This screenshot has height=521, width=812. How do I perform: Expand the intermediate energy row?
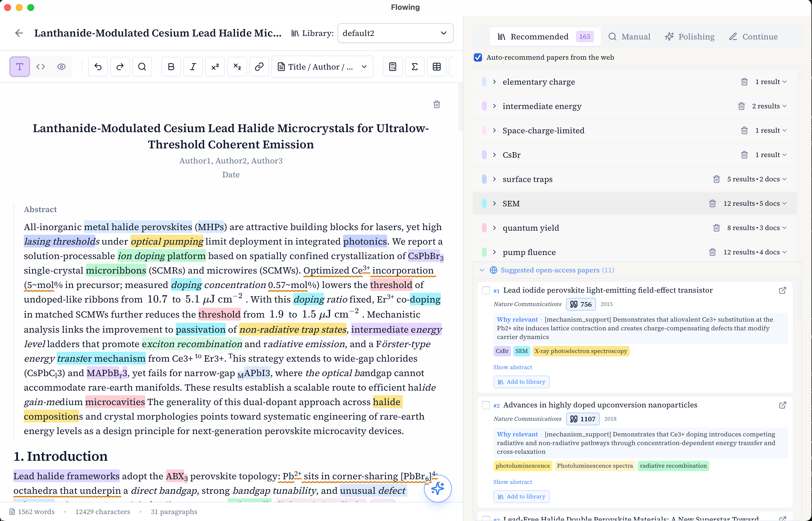pyautogui.click(x=494, y=106)
